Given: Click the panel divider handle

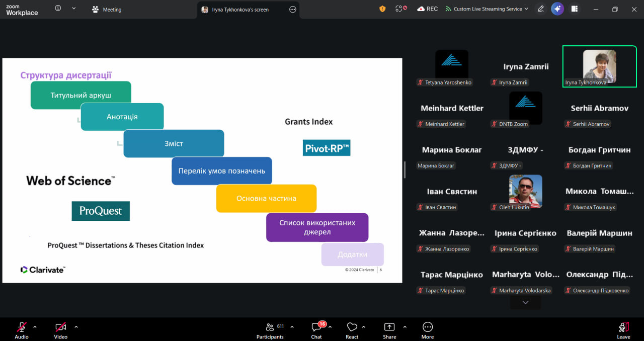Looking at the screenshot, I should pos(405,170).
